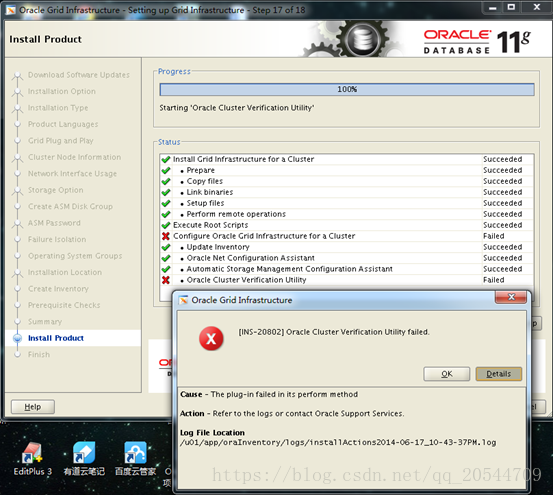Select Download Software Updates step
This screenshot has width=553, height=495.
click(x=79, y=75)
